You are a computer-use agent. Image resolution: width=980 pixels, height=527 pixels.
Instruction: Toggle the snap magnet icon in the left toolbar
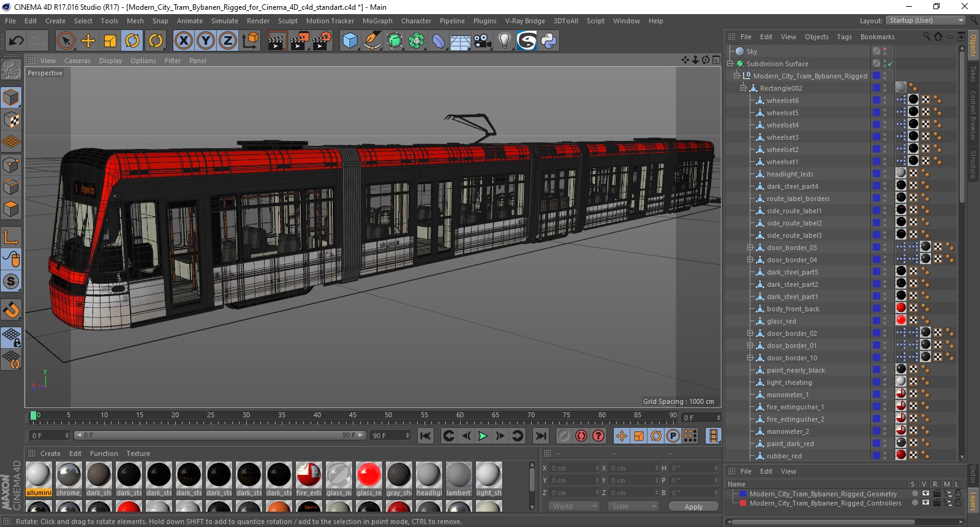[11, 310]
